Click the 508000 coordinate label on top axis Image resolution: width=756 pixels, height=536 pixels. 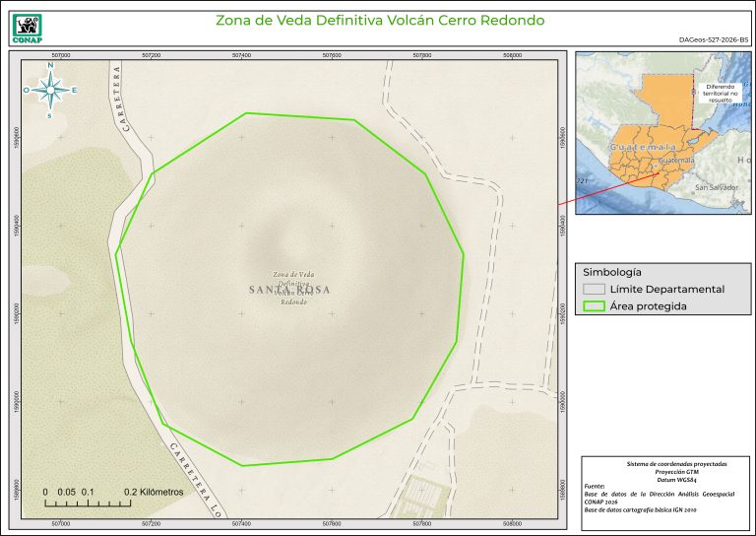coord(511,55)
